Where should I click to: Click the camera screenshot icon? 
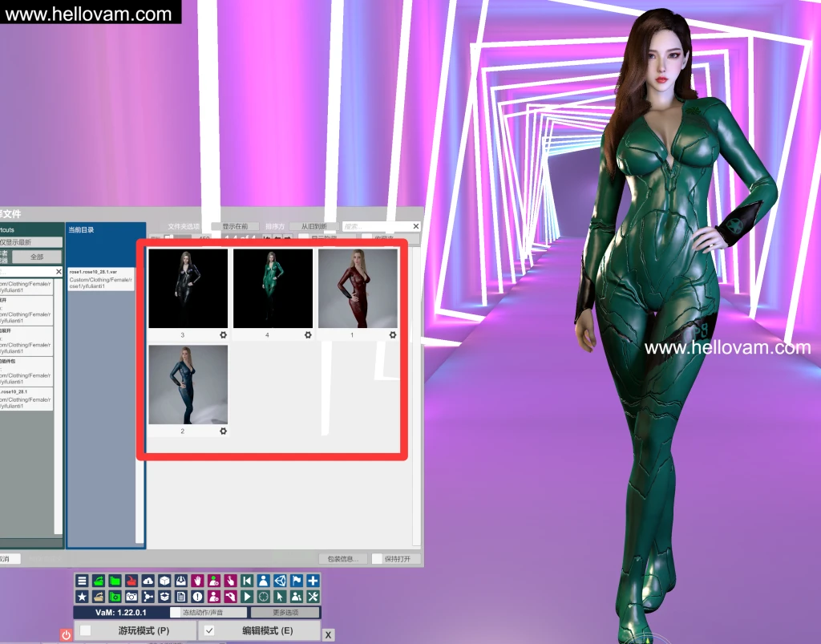[x=131, y=597]
